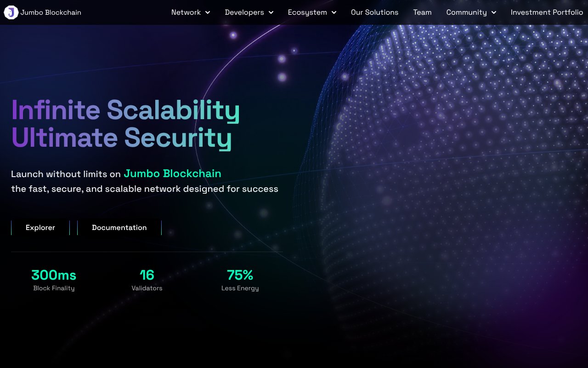Select Team from the navigation bar
This screenshot has height=368, width=588.
(x=422, y=12)
